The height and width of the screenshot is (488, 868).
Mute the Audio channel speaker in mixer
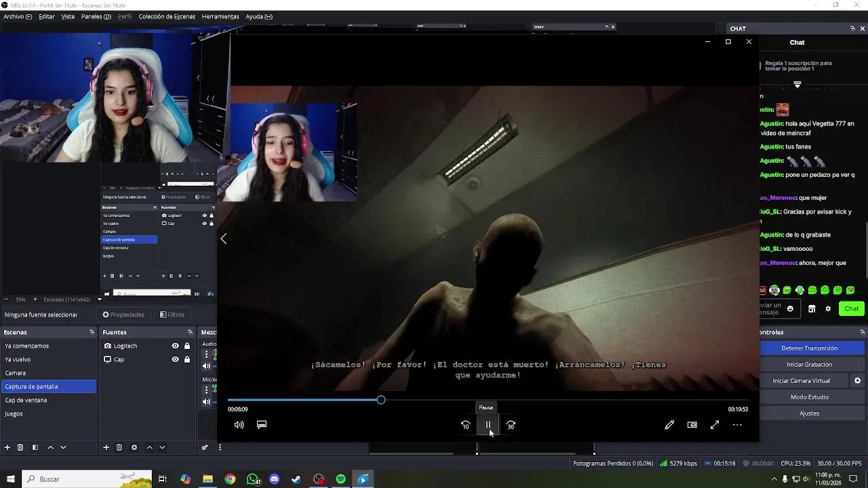207,366
